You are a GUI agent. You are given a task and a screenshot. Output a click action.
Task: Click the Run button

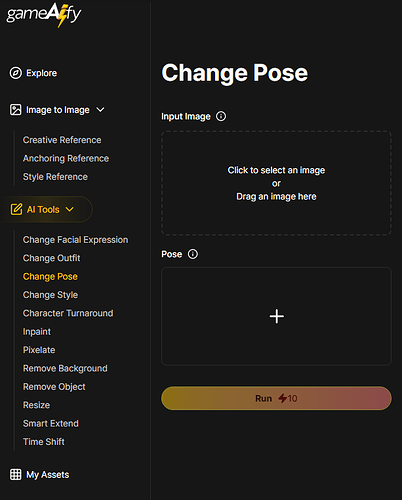[x=276, y=398]
